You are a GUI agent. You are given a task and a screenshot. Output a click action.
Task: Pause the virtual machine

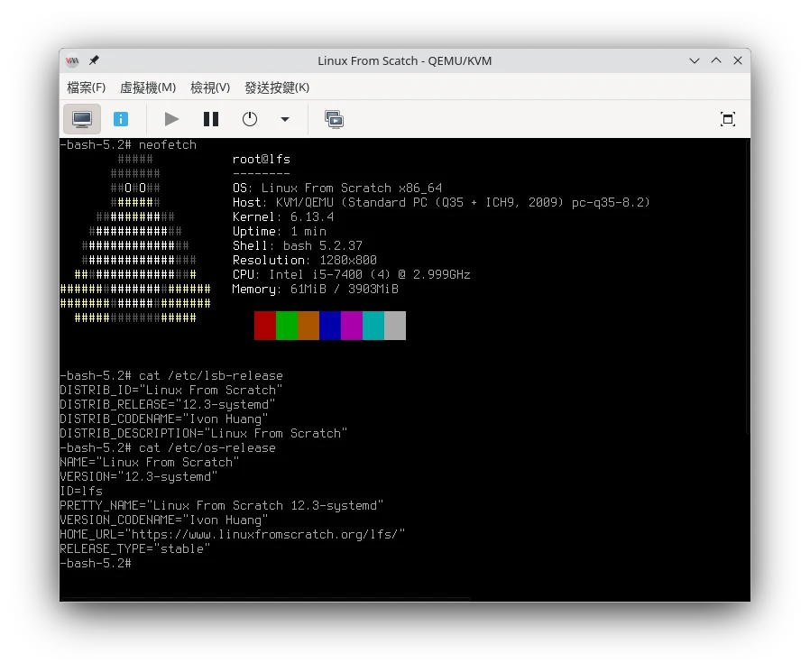click(x=211, y=119)
